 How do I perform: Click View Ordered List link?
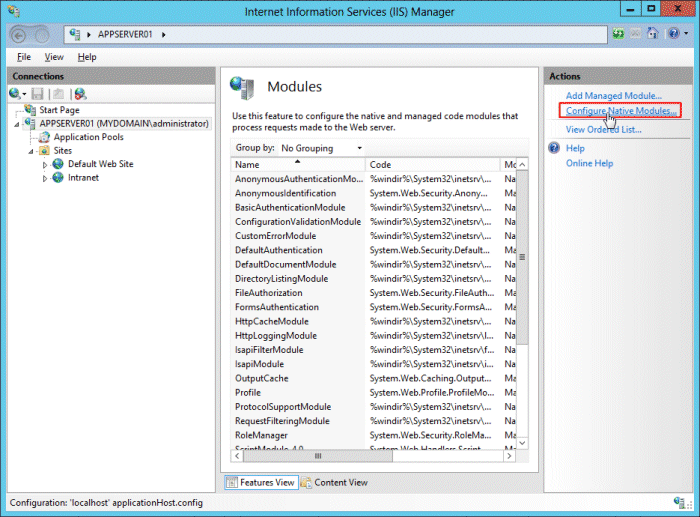point(604,129)
